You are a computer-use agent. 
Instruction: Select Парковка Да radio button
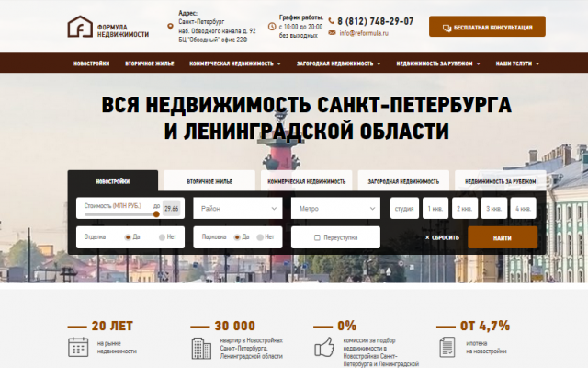point(237,237)
